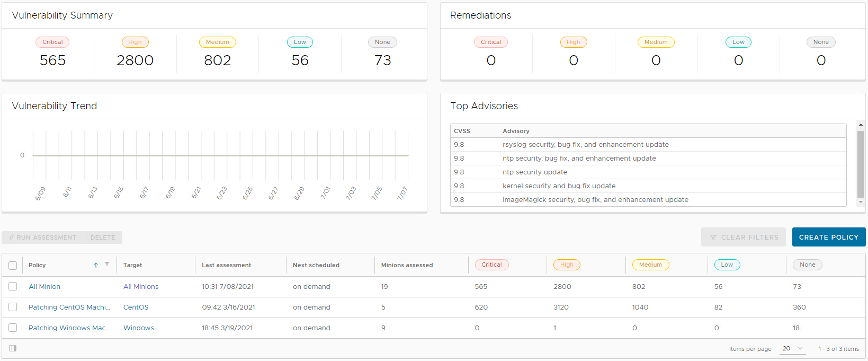Click 10:31 7/08/2021 last assessment cell
The width and height of the screenshot is (868, 361).
(x=228, y=286)
